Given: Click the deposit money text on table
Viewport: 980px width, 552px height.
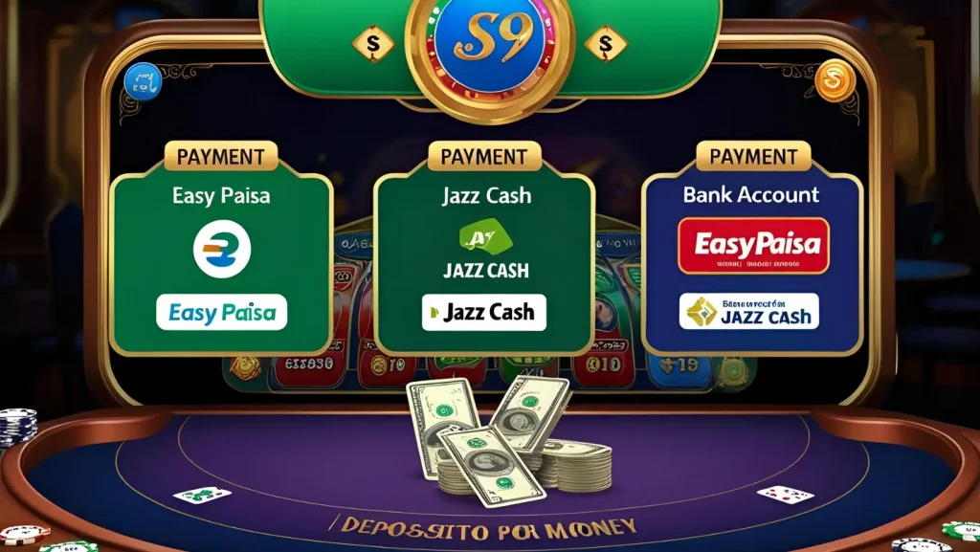Looking at the screenshot, I should click(x=483, y=530).
